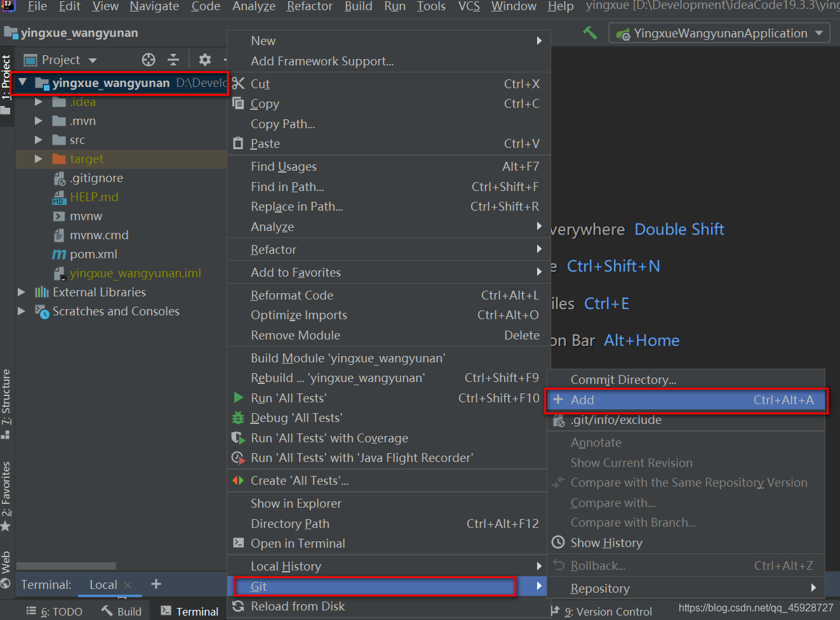Click the .git/info/exclude file icon
840x620 pixels.
[559, 419]
